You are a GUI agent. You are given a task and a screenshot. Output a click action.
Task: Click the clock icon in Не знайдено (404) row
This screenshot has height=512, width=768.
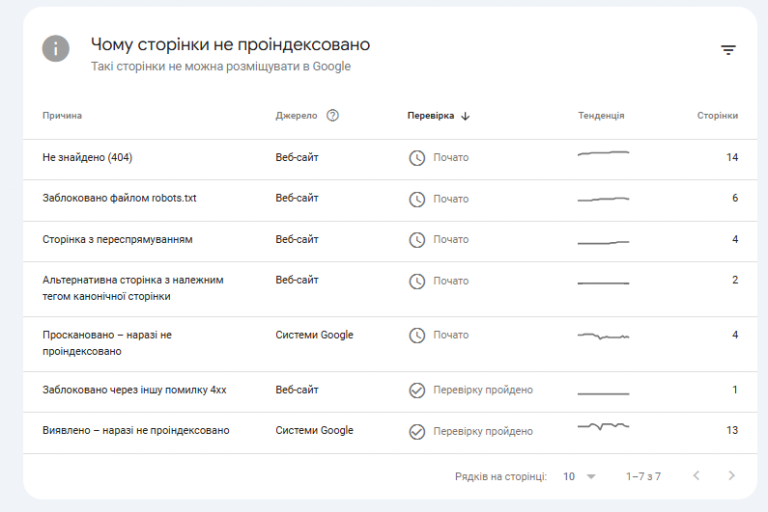[x=417, y=158]
